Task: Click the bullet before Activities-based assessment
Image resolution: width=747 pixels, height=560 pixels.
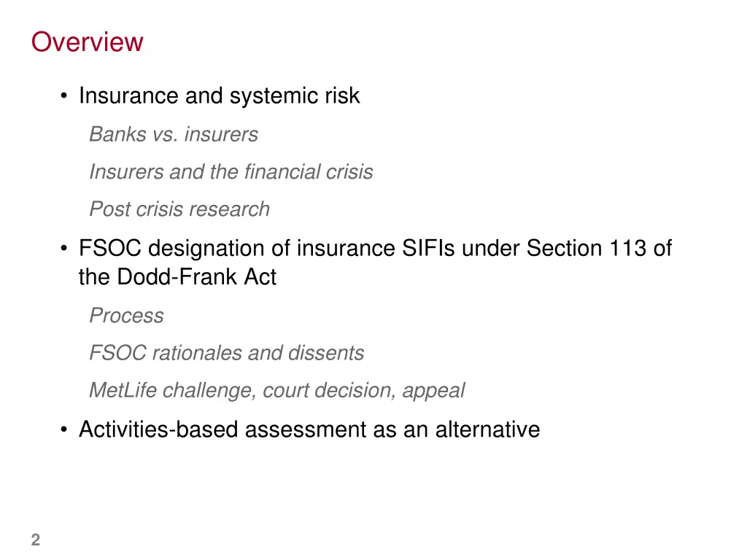Action: pos(64,430)
